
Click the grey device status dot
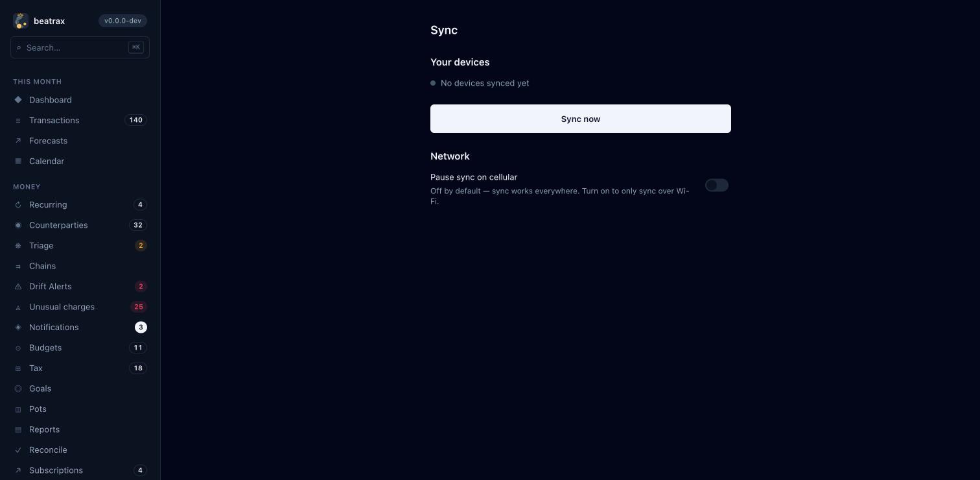pos(433,83)
